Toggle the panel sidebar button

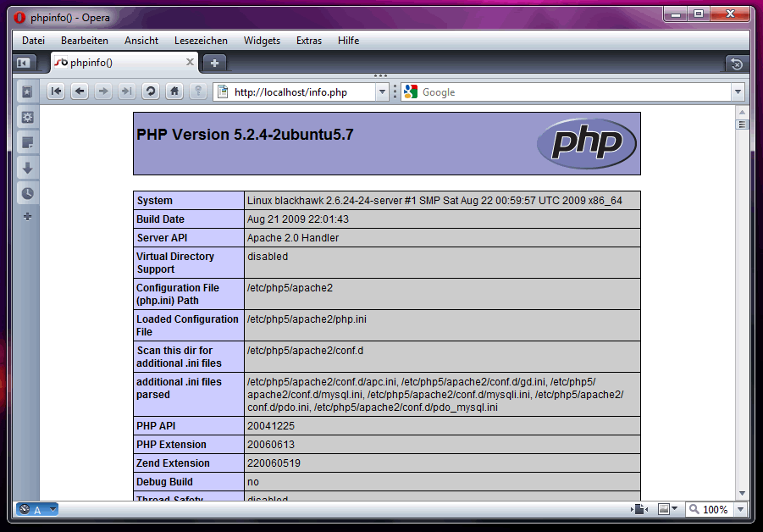click(24, 63)
